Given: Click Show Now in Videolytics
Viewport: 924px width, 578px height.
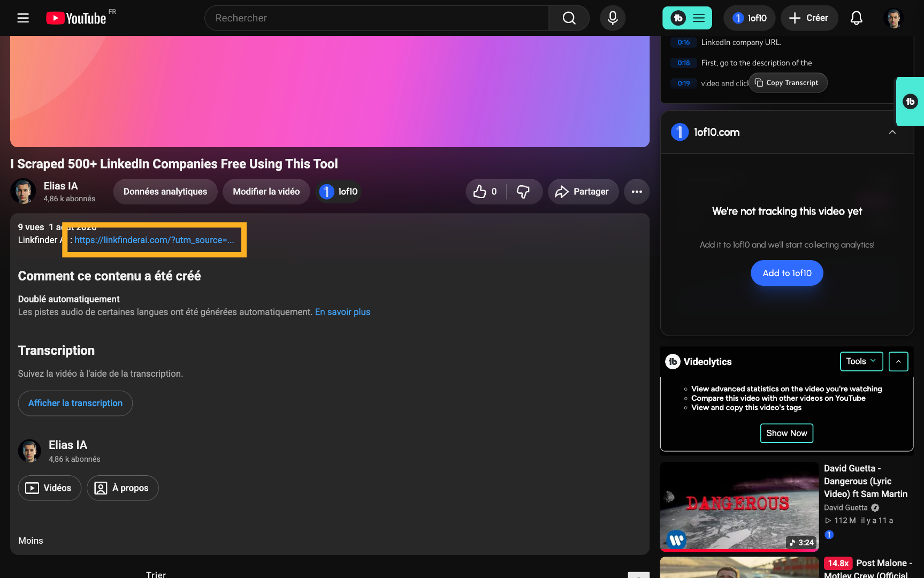Looking at the screenshot, I should tap(786, 433).
